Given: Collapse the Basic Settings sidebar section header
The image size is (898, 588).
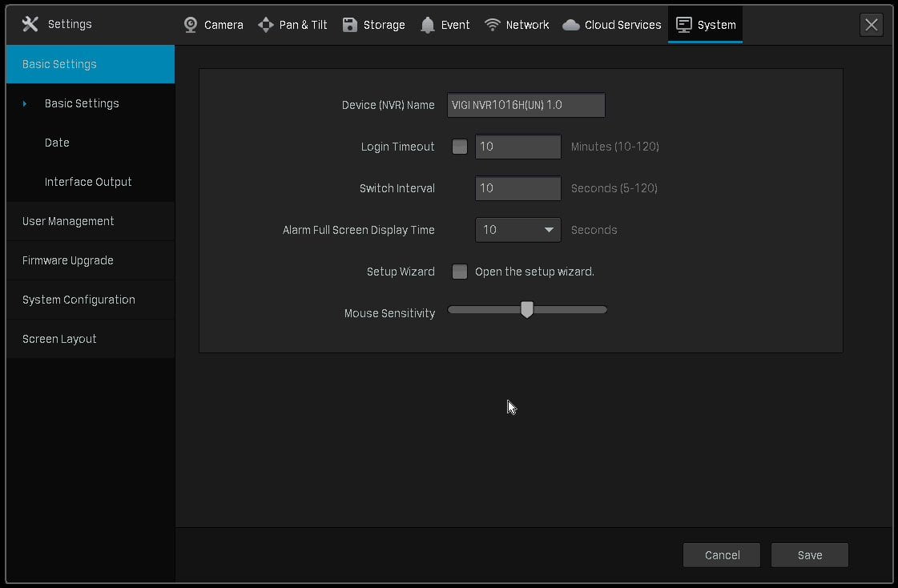Looking at the screenshot, I should coord(91,64).
